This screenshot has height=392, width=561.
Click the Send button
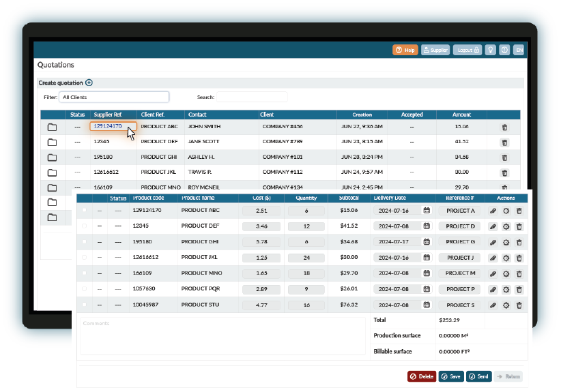click(x=478, y=376)
